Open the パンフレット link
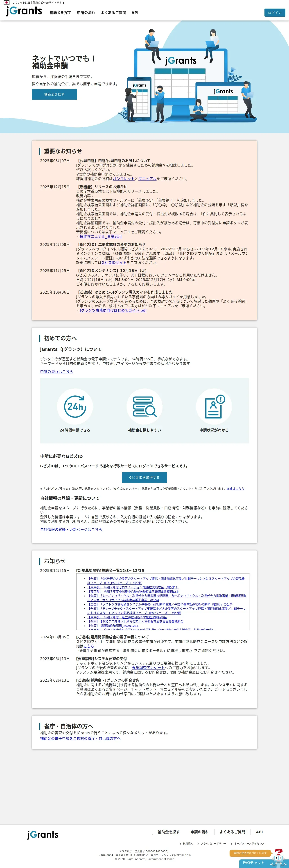Viewport: 289px width, 868px height. [x=124, y=179]
